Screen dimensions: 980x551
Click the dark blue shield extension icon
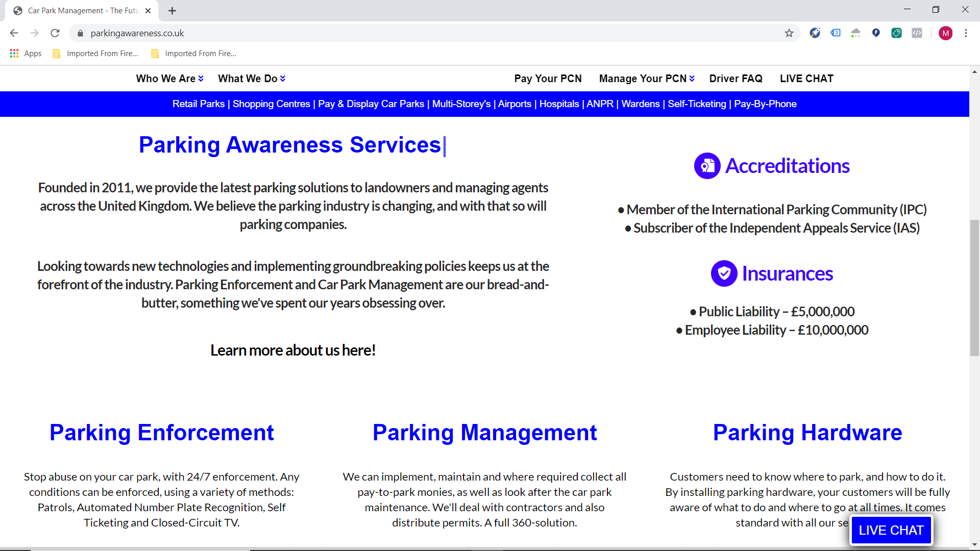click(x=876, y=33)
